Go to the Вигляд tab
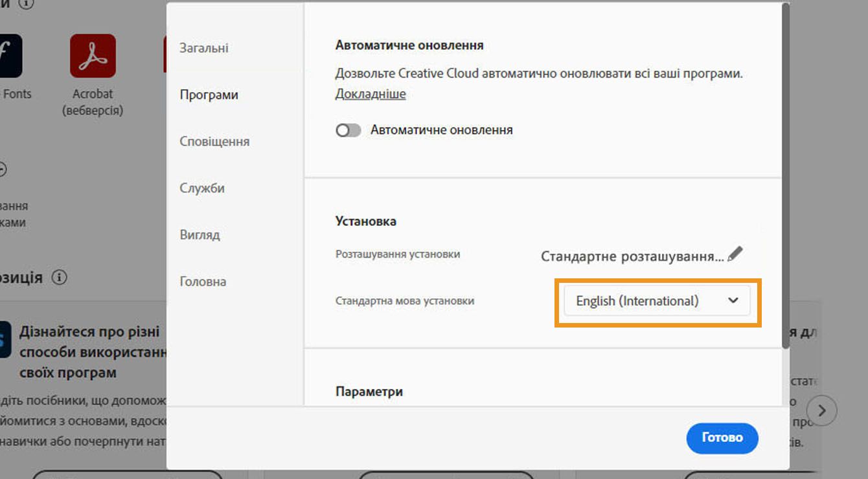Viewport: 868px width, 479px height. click(x=200, y=235)
